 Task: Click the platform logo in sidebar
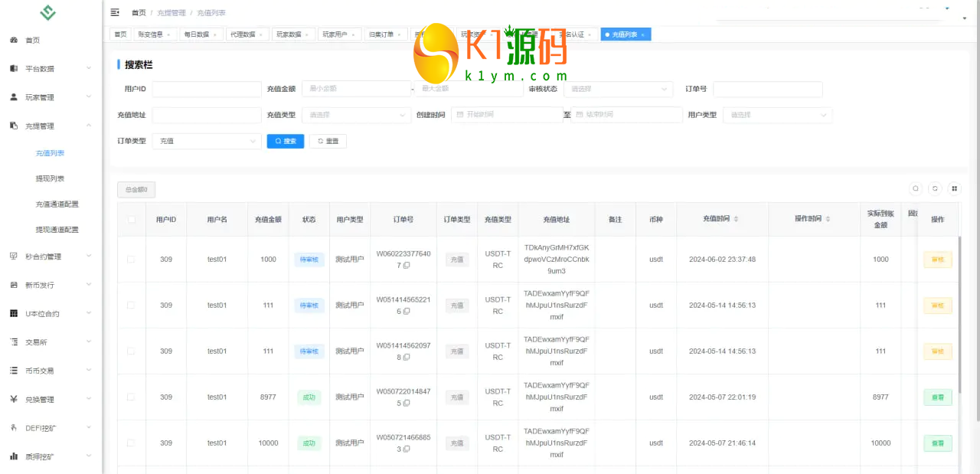(x=48, y=13)
